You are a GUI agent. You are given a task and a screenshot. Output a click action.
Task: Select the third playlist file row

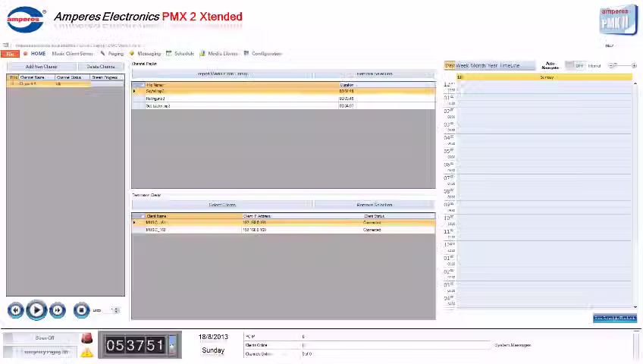(284, 106)
